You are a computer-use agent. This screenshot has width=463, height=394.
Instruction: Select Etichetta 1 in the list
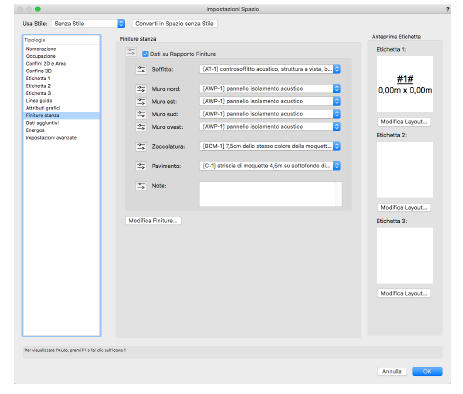coord(61,78)
